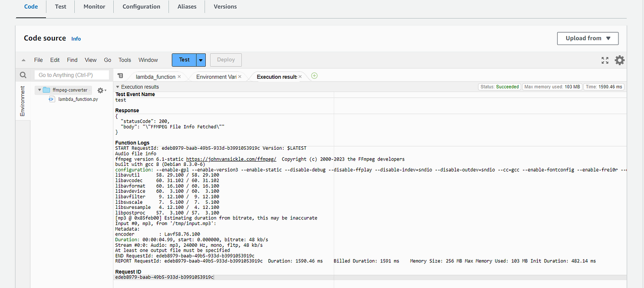Toggle fullscreen with the expand icon
Image resolution: width=644 pixels, height=288 pixels.
(605, 60)
